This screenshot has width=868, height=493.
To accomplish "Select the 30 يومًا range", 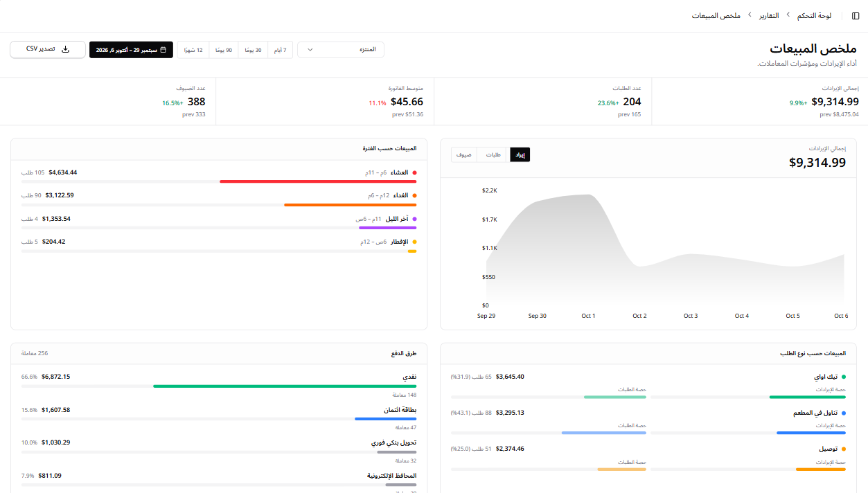I will [x=253, y=50].
